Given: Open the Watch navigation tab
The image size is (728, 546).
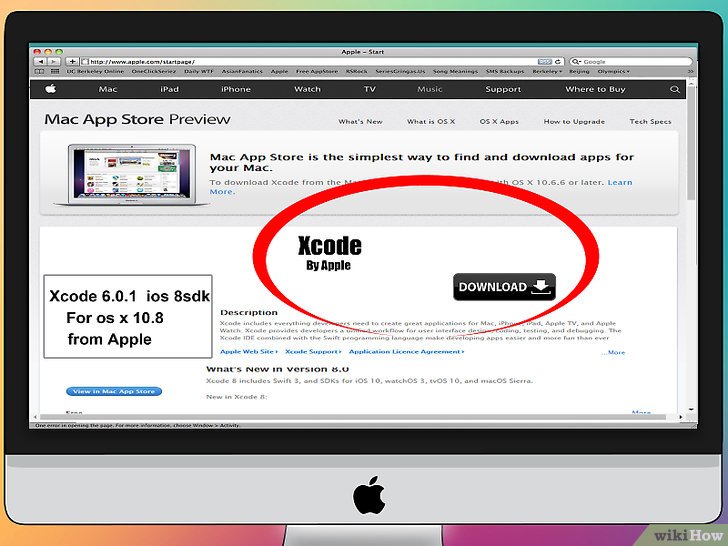Looking at the screenshot, I should click(x=307, y=89).
